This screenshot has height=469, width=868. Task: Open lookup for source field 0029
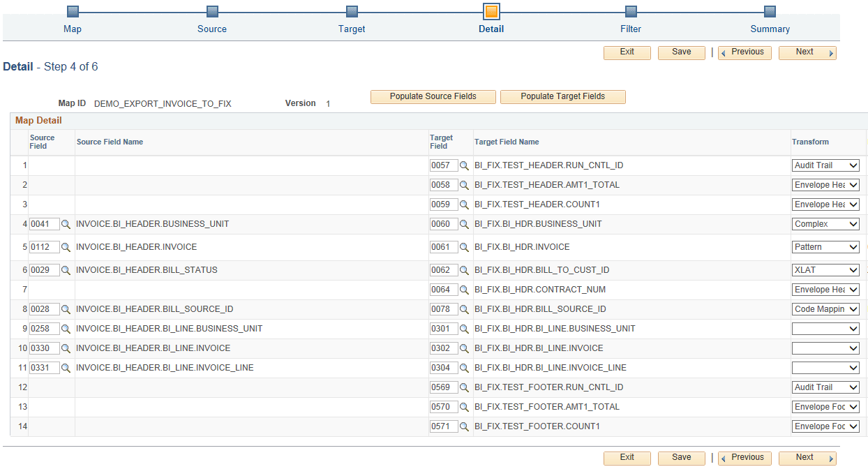[x=66, y=270]
